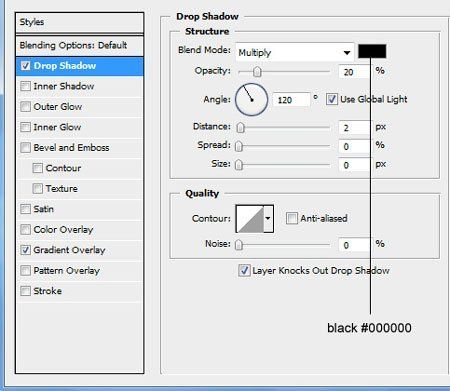
Task: Click the contour curve thumbnail
Action: pos(250,219)
